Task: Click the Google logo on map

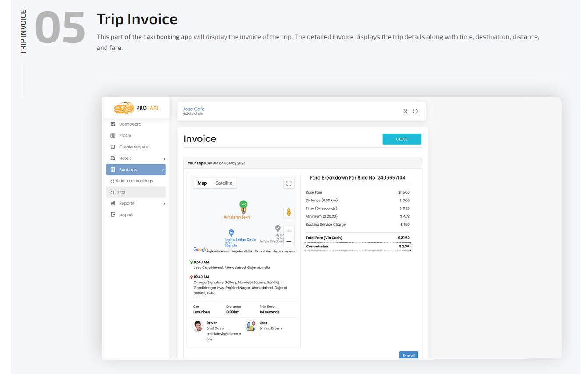Action: (x=200, y=250)
